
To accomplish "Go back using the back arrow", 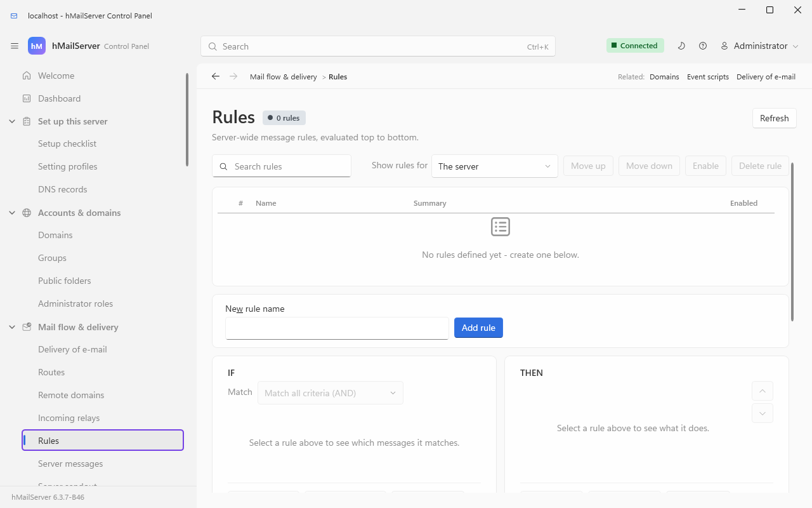I will (x=216, y=76).
